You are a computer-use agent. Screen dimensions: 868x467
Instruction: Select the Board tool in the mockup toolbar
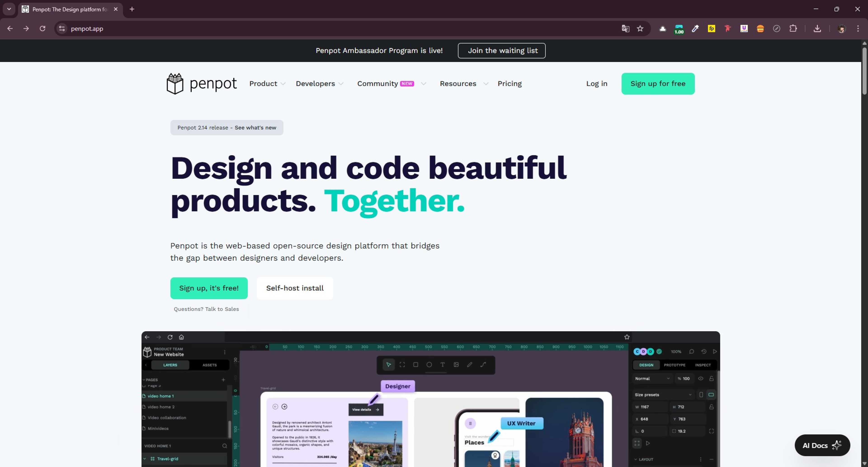coord(402,365)
